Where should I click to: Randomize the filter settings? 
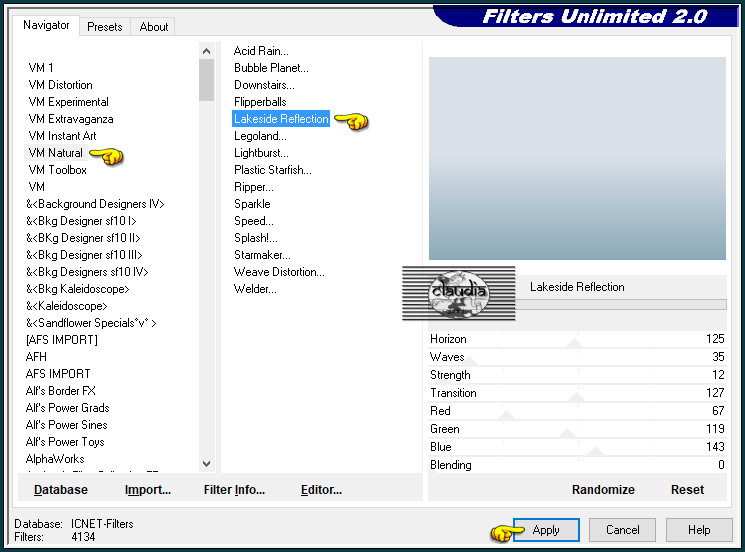pos(603,490)
